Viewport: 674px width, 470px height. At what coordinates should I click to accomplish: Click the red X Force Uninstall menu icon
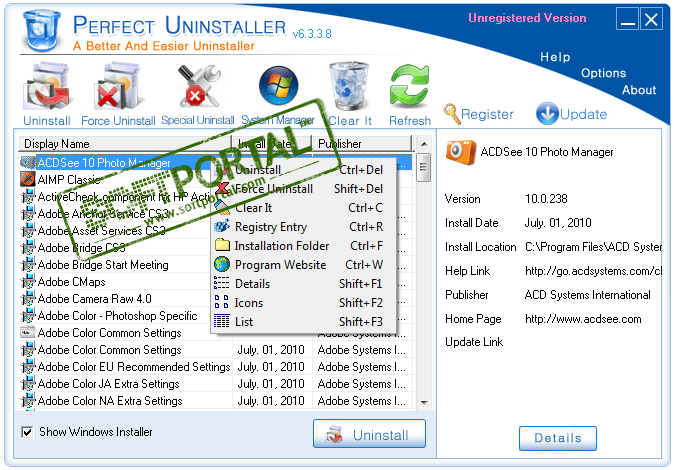click(x=222, y=188)
